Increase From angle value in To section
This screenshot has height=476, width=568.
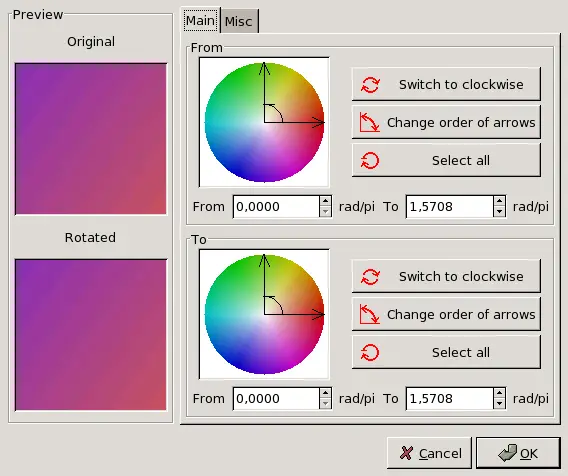[x=325, y=393]
